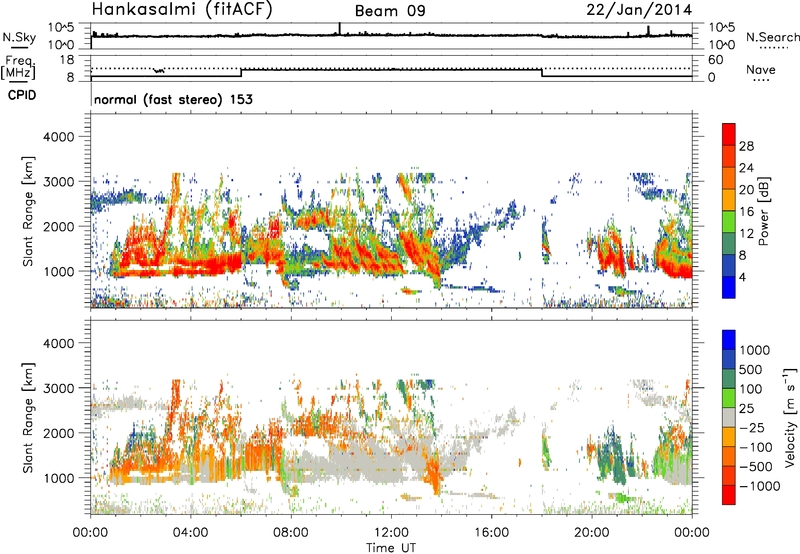Click the red top segment of Power colorbar
800x554 pixels.
pyautogui.click(x=729, y=134)
